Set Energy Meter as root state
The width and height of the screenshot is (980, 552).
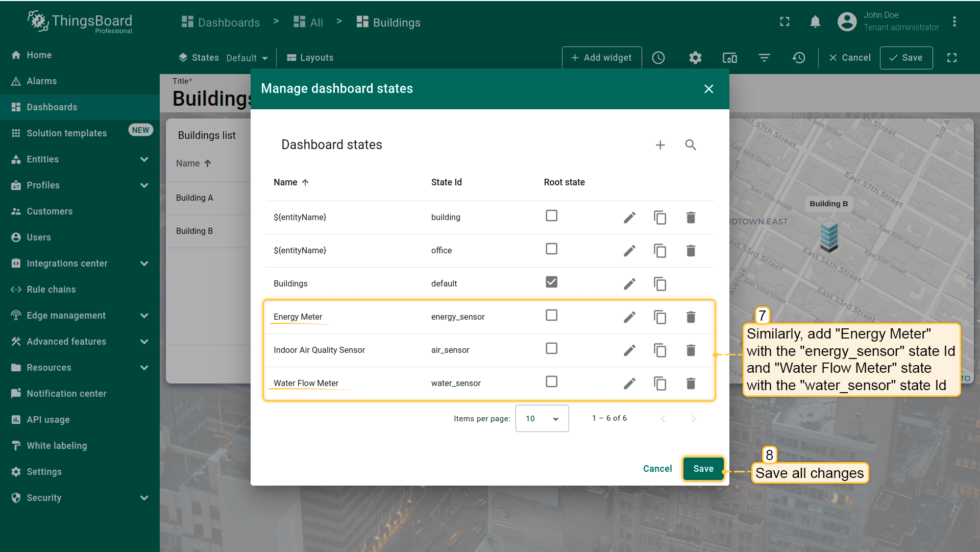[551, 316]
